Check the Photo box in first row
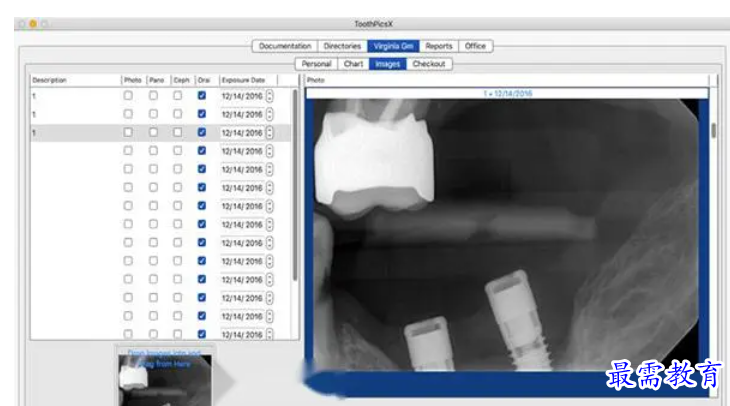 point(128,96)
